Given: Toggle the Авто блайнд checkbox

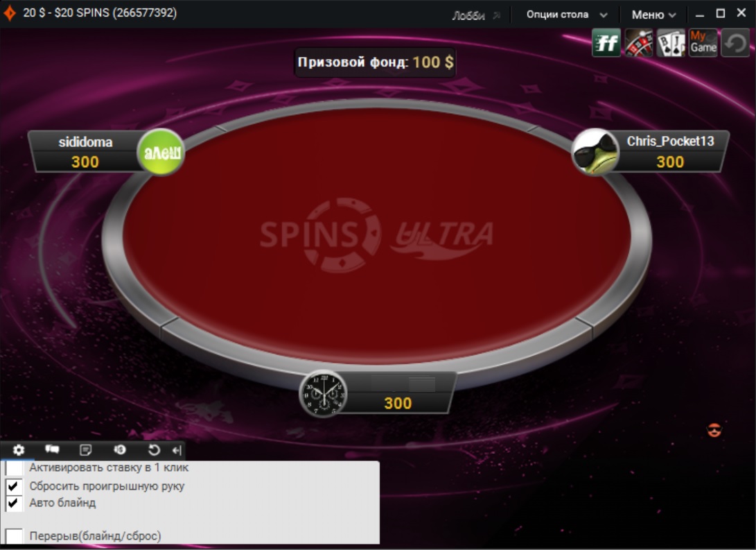Looking at the screenshot, I should 14,503.
